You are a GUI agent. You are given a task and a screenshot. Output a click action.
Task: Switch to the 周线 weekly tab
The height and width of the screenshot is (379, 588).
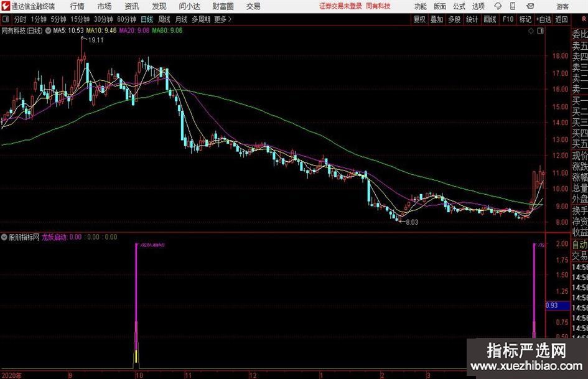164,19
